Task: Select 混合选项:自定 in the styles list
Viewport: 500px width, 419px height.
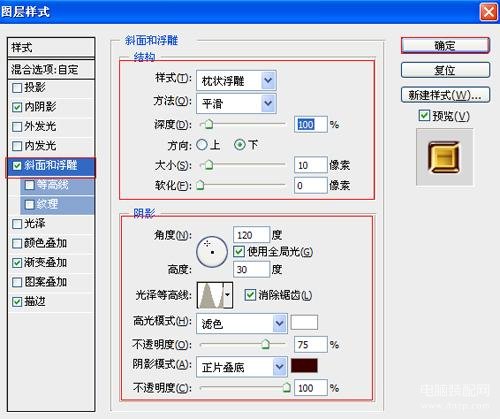Action: [x=51, y=70]
